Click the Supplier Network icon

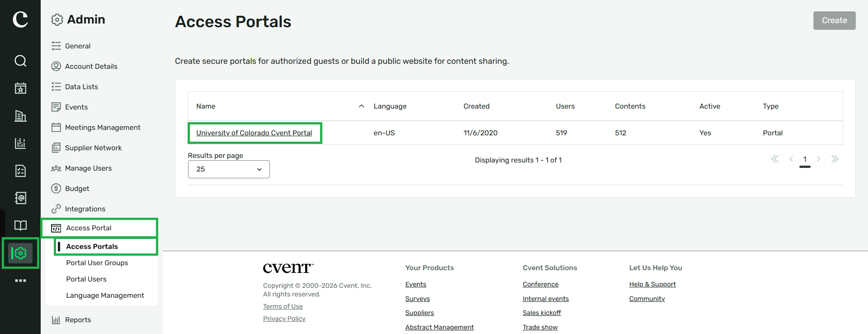(56, 148)
